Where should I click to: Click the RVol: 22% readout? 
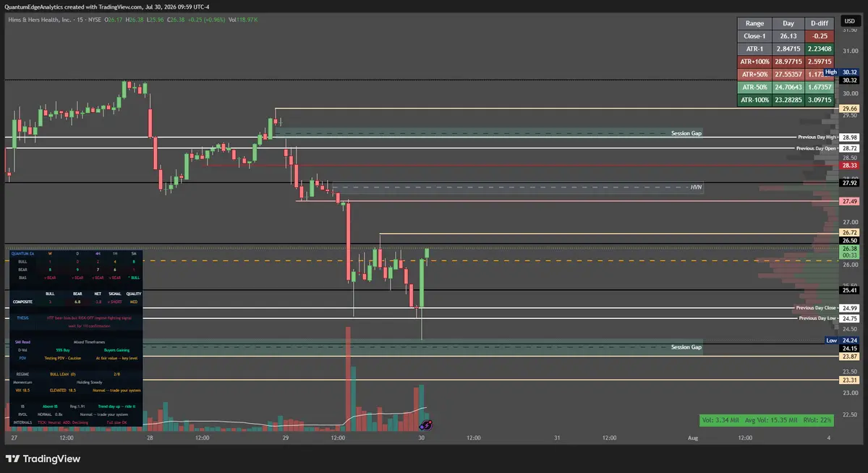(x=818, y=419)
